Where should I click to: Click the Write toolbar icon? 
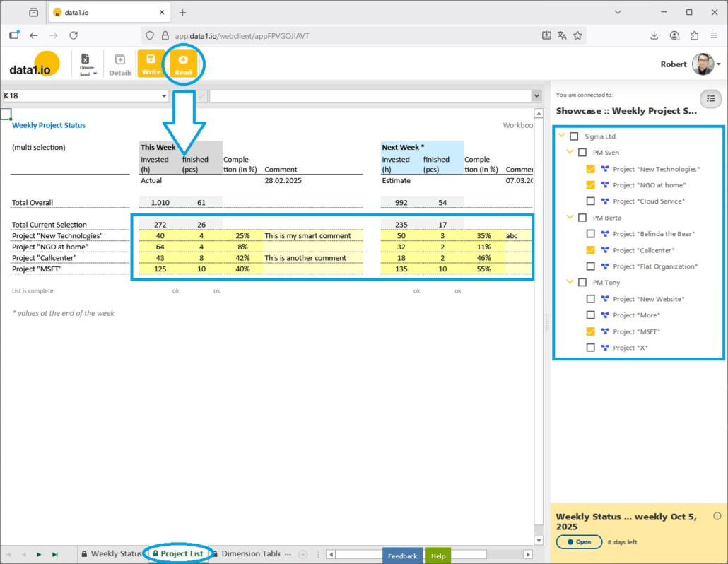151,64
